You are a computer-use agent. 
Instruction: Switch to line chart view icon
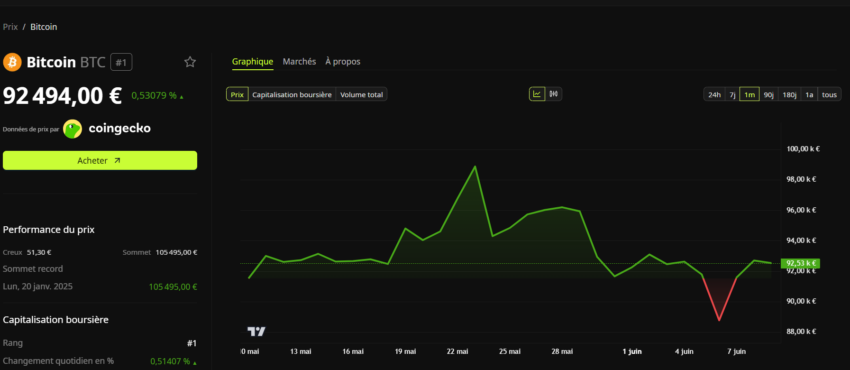click(x=537, y=94)
